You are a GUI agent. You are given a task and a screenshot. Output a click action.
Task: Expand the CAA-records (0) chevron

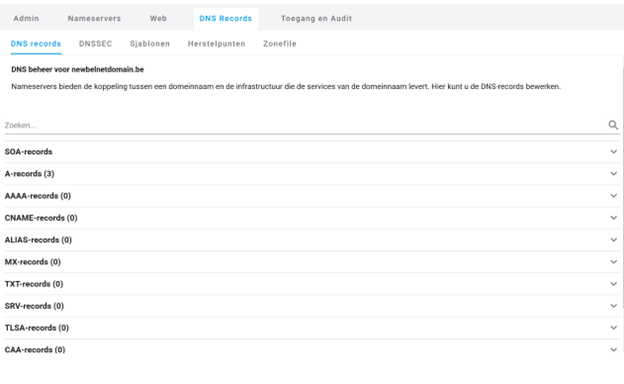613,350
